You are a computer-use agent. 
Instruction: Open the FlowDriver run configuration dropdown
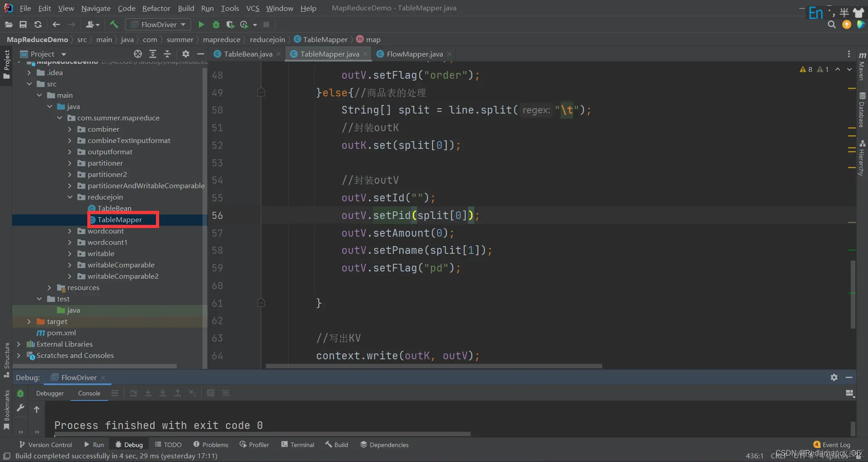coord(158,24)
